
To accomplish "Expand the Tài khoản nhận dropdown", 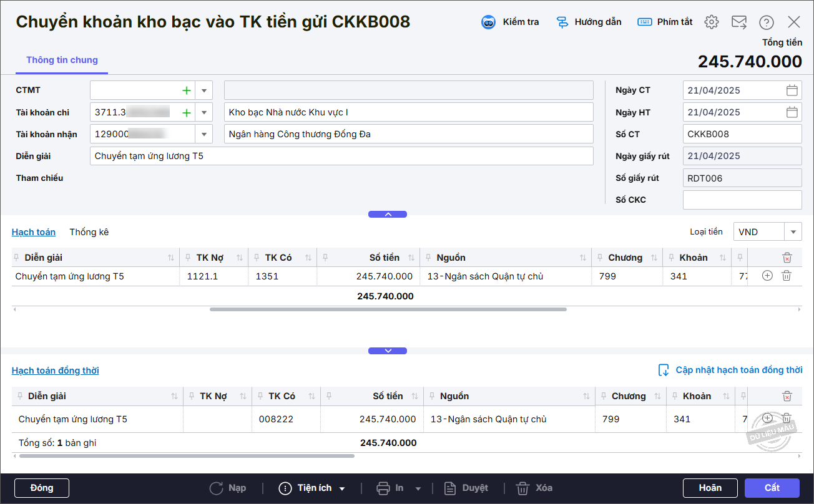I will (x=204, y=134).
